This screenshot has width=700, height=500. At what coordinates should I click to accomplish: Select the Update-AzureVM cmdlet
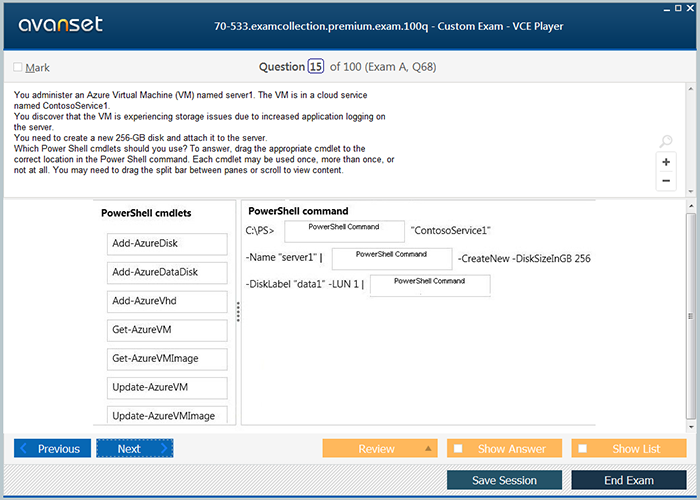(167, 388)
